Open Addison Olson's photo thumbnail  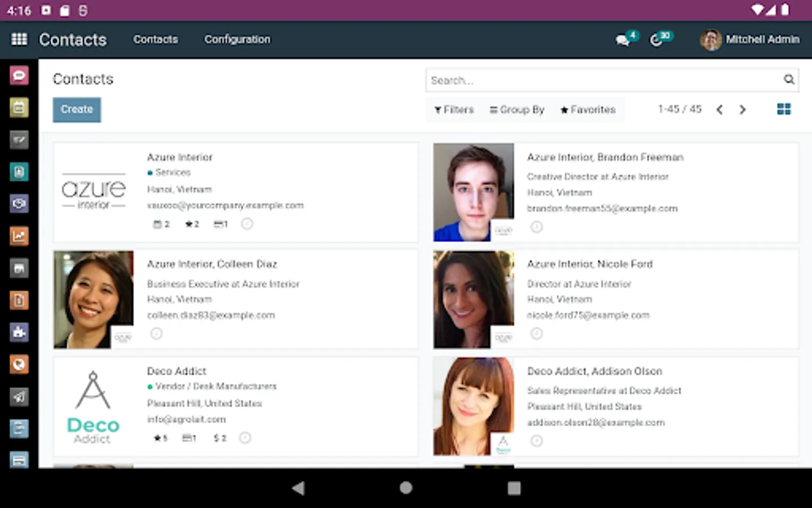[474, 406]
